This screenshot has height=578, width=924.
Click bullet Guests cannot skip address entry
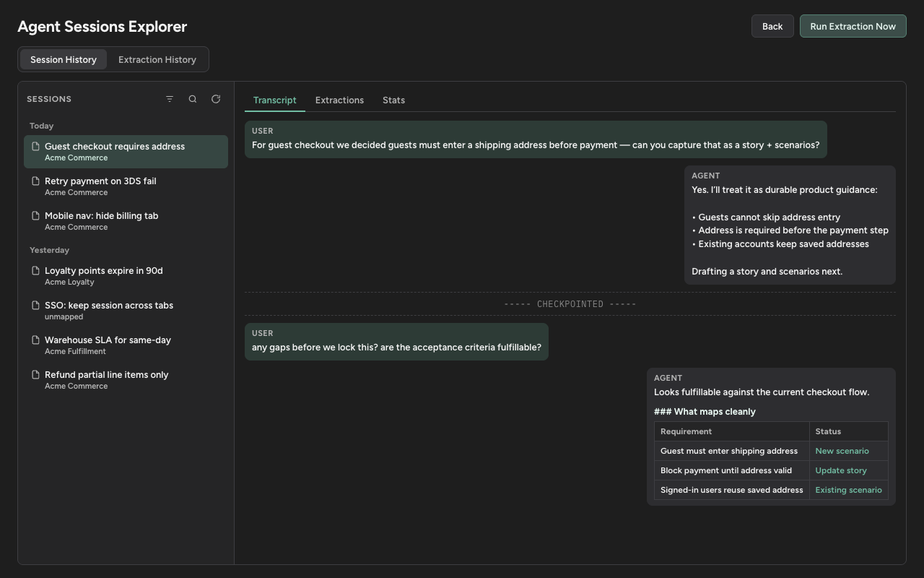(x=766, y=217)
